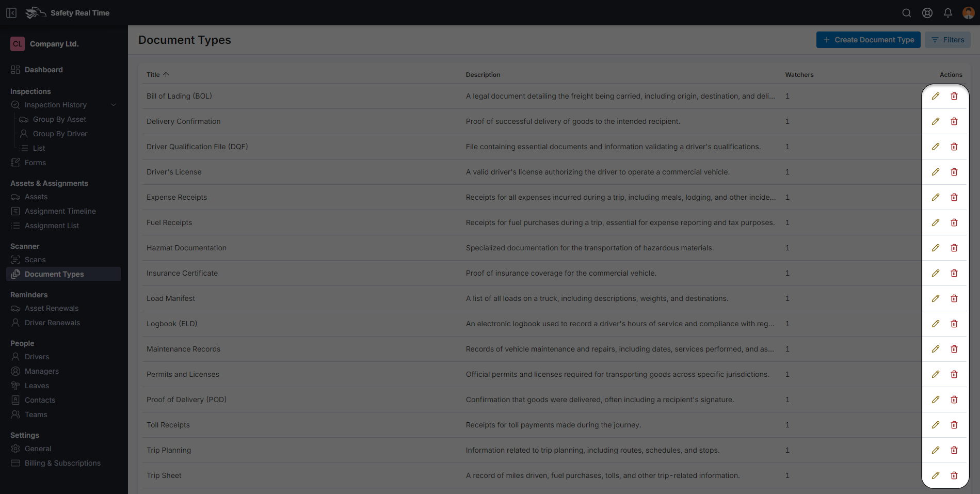Open Scans in the sidebar
The width and height of the screenshot is (980, 494).
coord(35,260)
